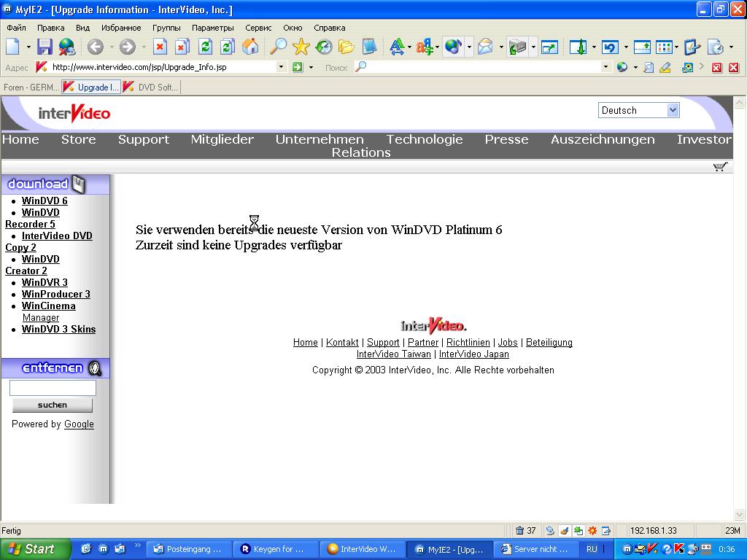Click the highlighter pen icon in search bar
Screen dimensions: 747x560
[x=665, y=68]
